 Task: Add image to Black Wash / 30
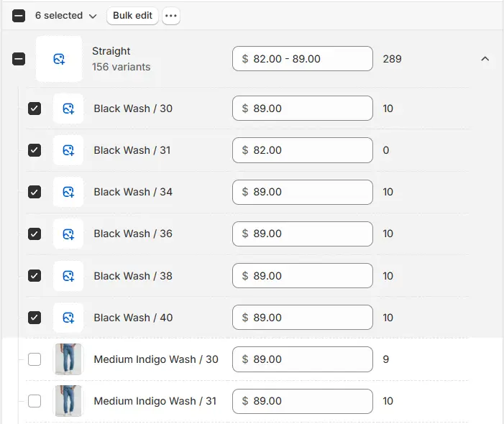pos(68,109)
